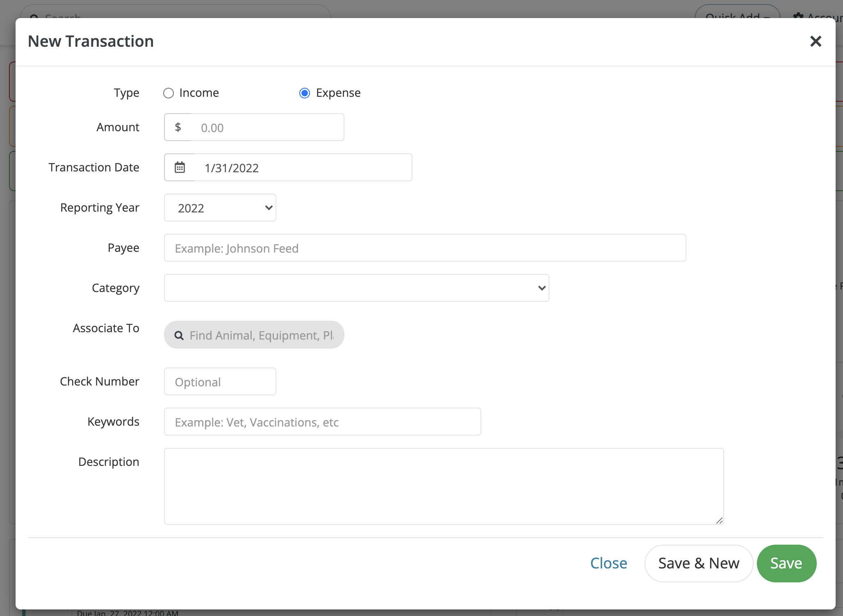Click the Transaction Date field
This screenshot has height=616, width=843.
coord(303,168)
